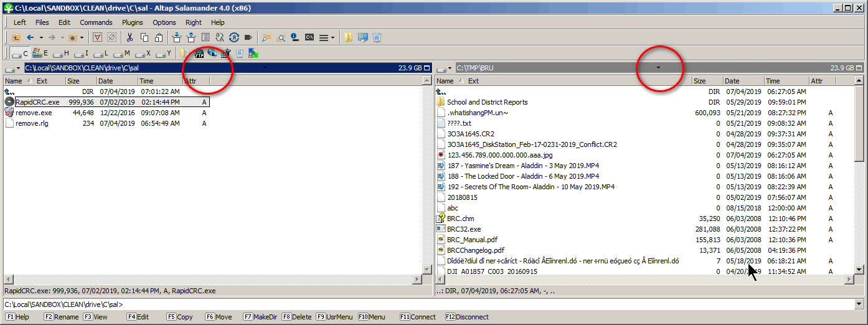Expand the Hot Paths dropdown arrow

82,37
